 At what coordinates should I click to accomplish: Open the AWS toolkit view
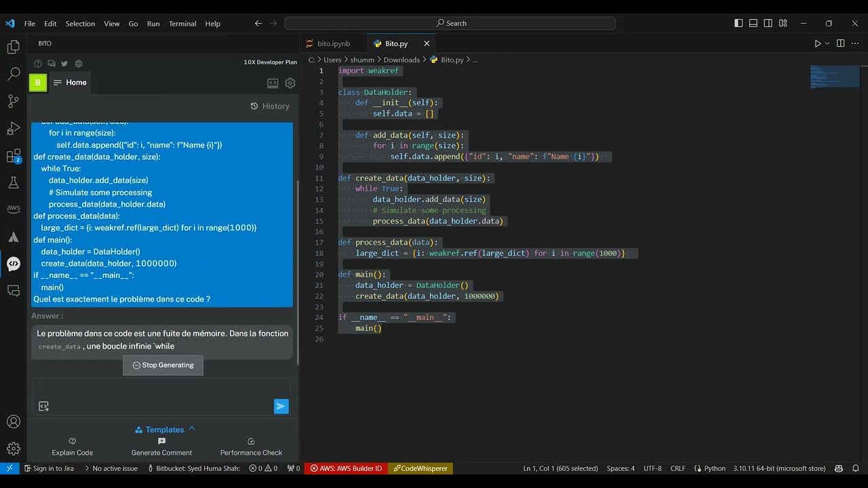pos(14,209)
